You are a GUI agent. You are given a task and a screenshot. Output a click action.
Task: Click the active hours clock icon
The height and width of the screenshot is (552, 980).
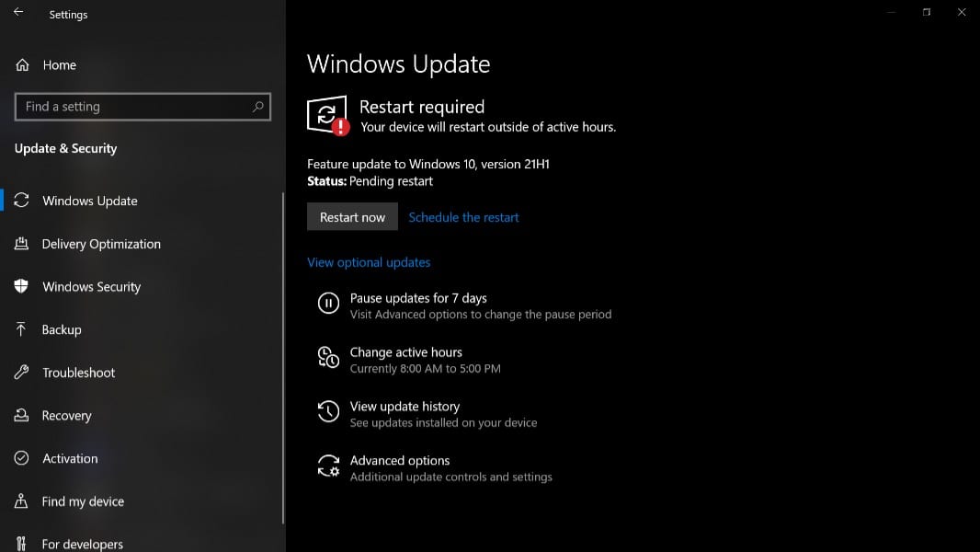(x=328, y=357)
